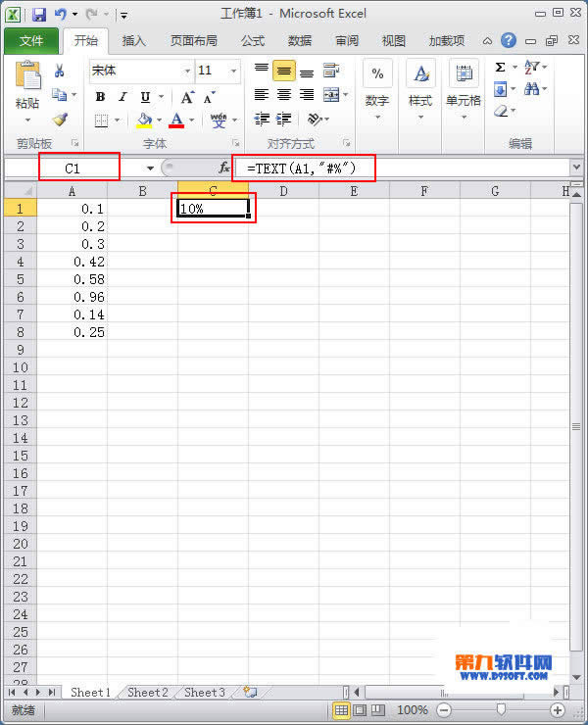Image resolution: width=588 pixels, height=725 pixels.
Task: Click the Clear eraser icon
Action: point(501,111)
